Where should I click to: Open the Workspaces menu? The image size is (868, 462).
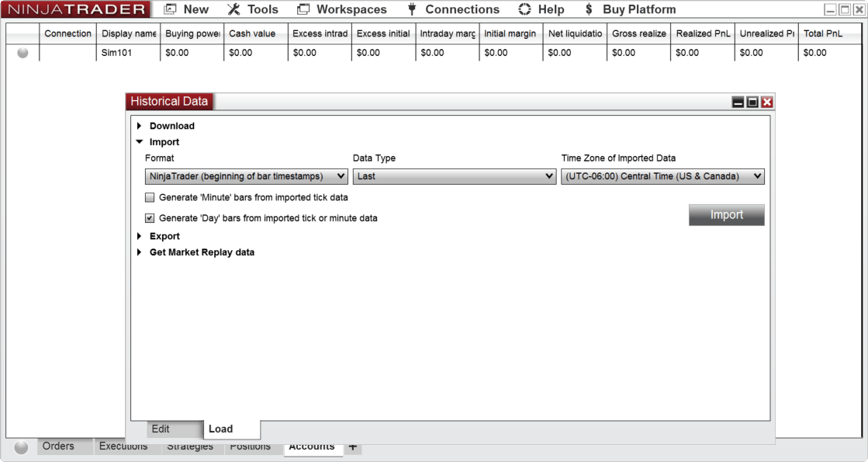[341, 9]
